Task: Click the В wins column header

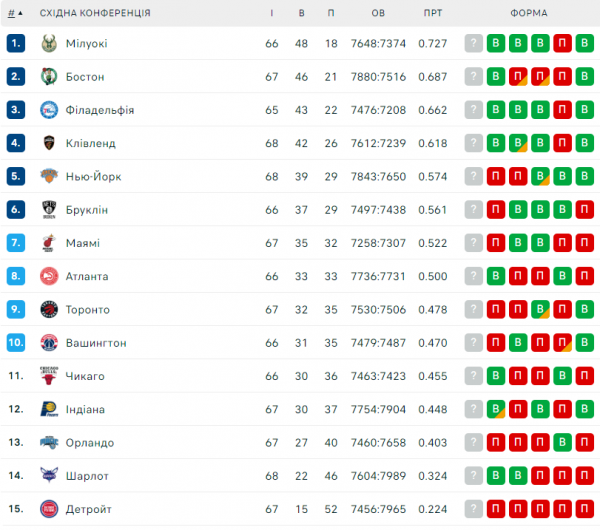Action: (x=301, y=13)
